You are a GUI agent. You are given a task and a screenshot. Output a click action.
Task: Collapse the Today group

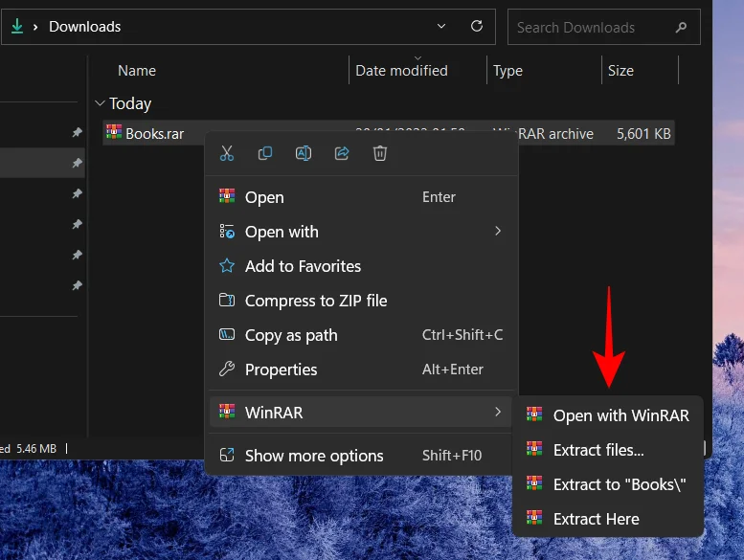(100, 103)
